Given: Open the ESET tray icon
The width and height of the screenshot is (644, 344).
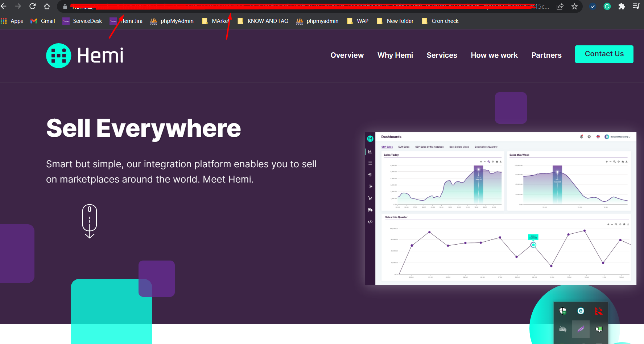Looking at the screenshot, I should (x=581, y=311).
